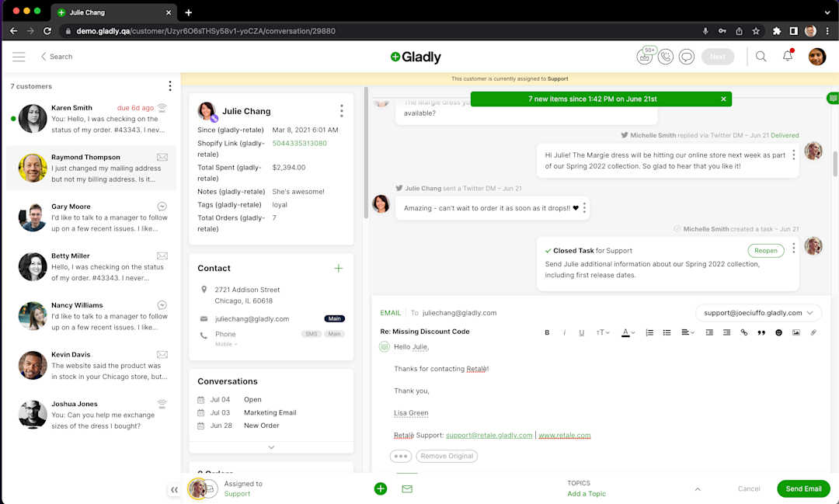
Task: Edit the Re: Missing Discount Code subject
Action: [425, 332]
